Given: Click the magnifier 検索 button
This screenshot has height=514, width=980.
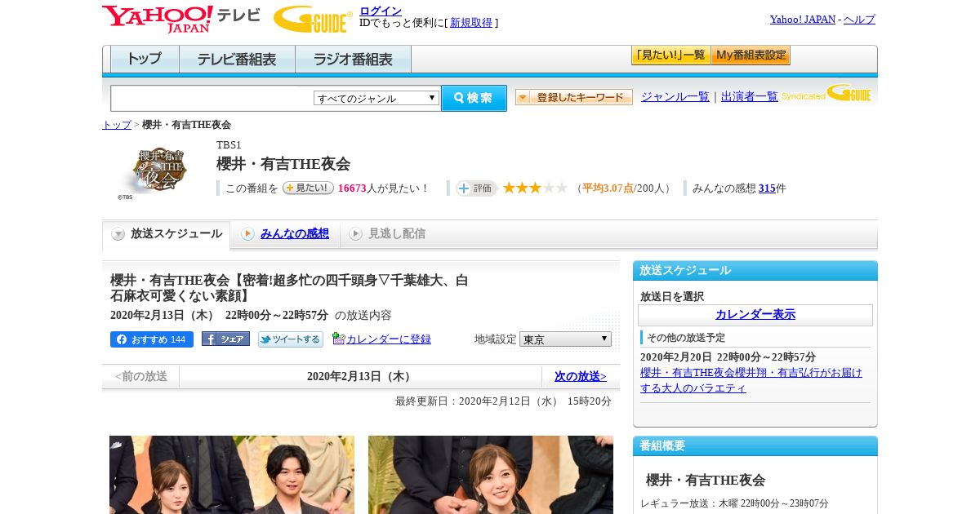Looking at the screenshot, I should pyautogui.click(x=474, y=98).
